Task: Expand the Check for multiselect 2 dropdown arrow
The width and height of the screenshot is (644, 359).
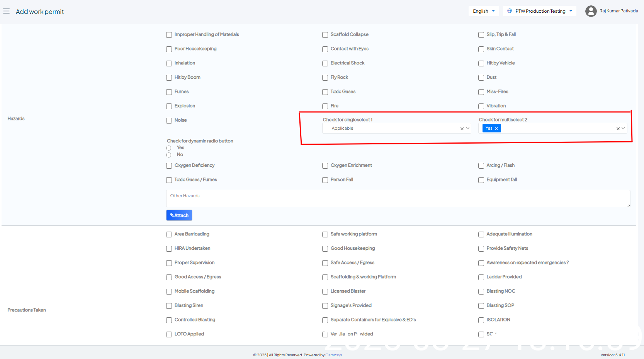Action: coord(623,128)
